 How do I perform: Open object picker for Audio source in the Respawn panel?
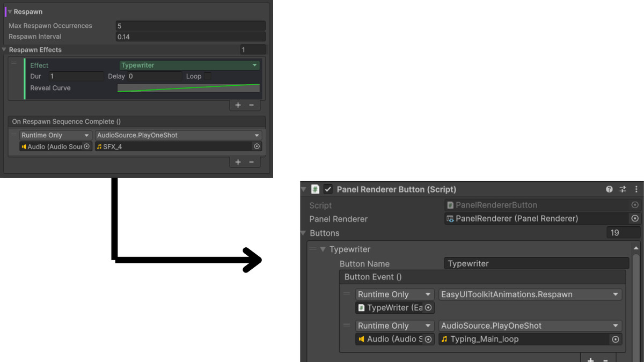87,146
